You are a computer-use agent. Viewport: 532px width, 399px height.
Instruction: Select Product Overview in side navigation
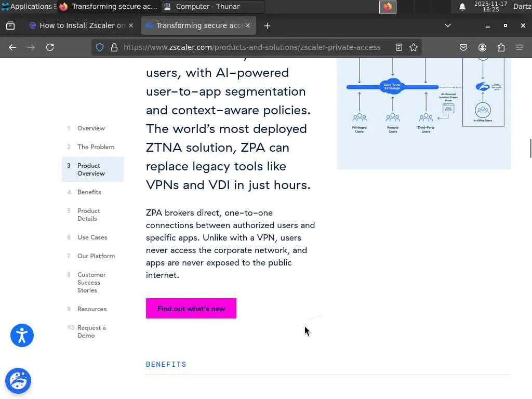[92, 169]
